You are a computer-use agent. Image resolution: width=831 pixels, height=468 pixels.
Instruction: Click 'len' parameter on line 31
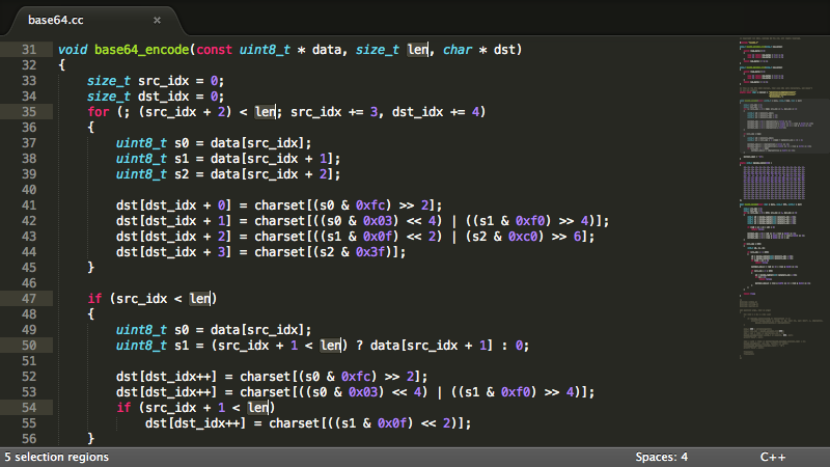pos(418,50)
